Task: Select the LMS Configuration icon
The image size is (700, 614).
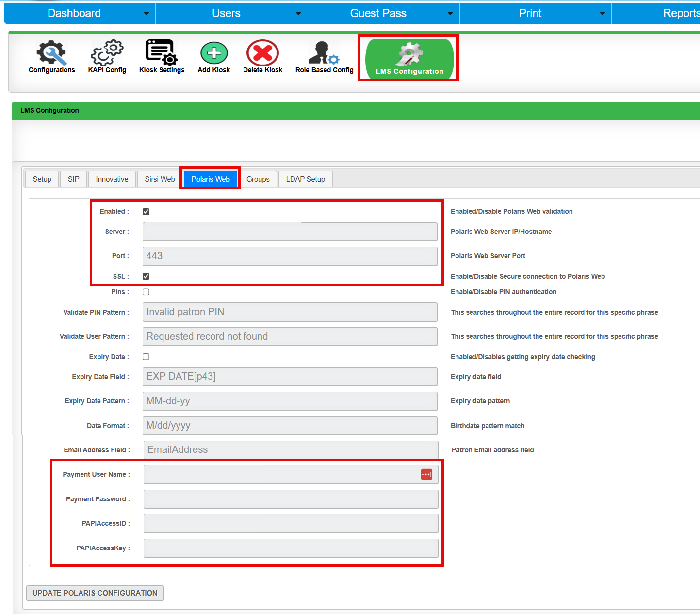Action: point(409,59)
